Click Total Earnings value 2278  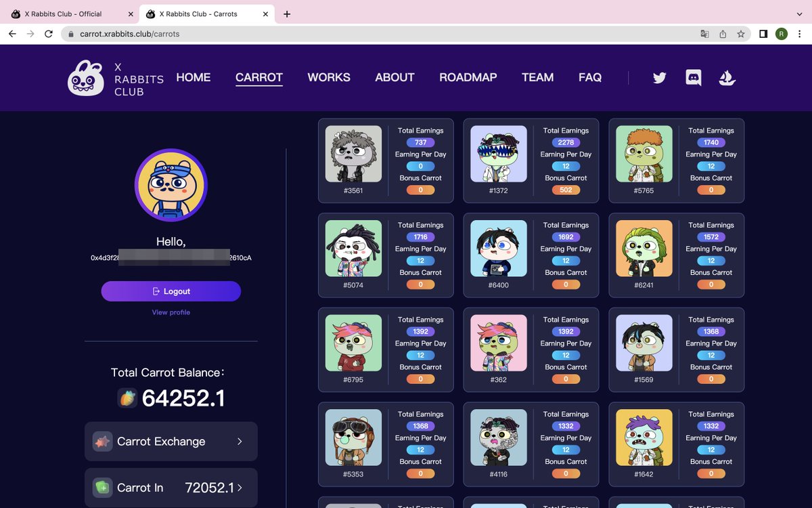(566, 142)
